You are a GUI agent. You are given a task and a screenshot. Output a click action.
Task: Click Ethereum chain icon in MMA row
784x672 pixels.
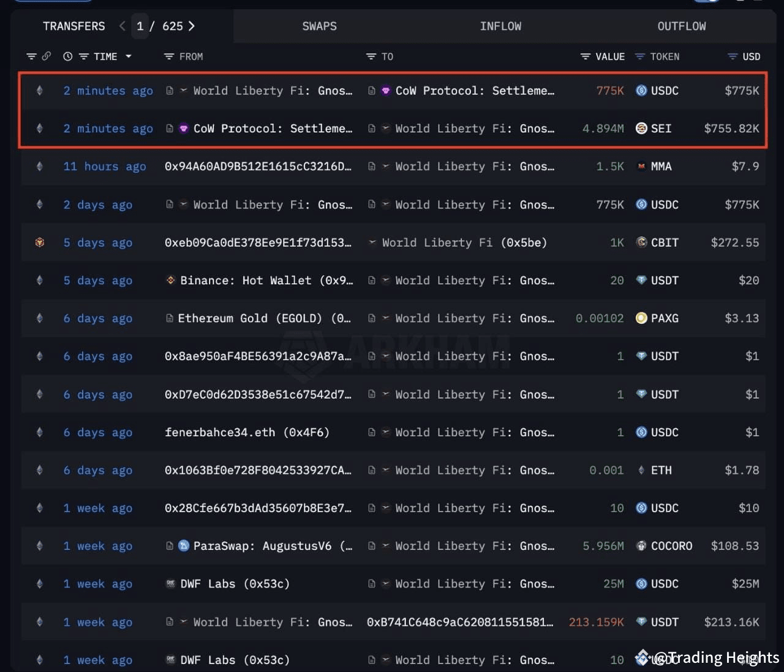point(40,167)
